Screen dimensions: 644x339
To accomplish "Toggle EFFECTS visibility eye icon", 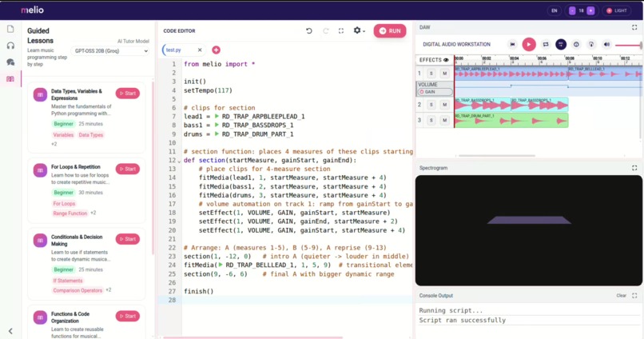I will (x=446, y=60).
